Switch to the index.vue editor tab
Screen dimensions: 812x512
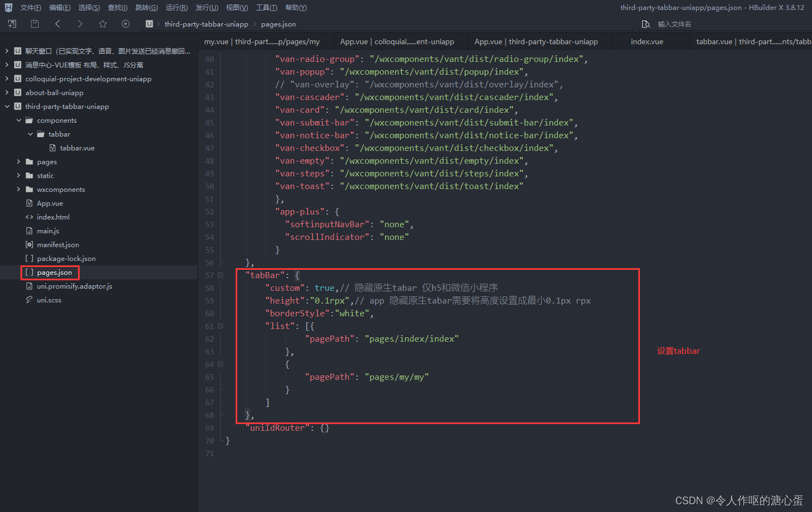[647, 41]
